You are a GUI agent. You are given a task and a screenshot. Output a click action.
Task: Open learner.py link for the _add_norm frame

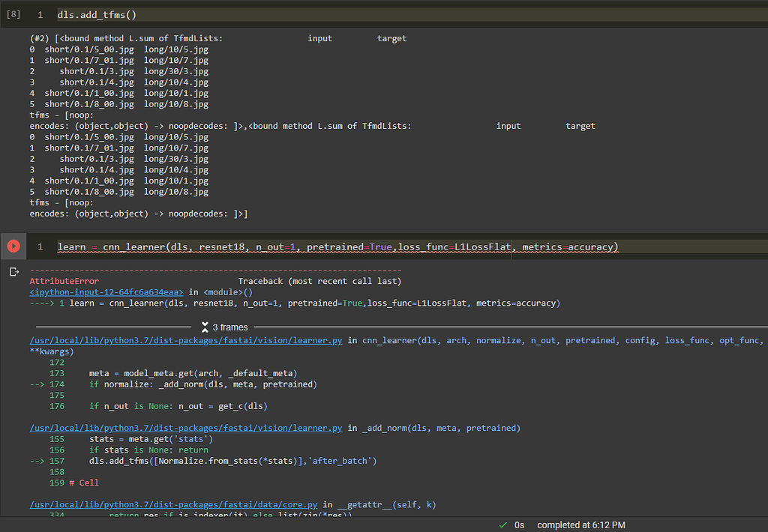pos(184,428)
